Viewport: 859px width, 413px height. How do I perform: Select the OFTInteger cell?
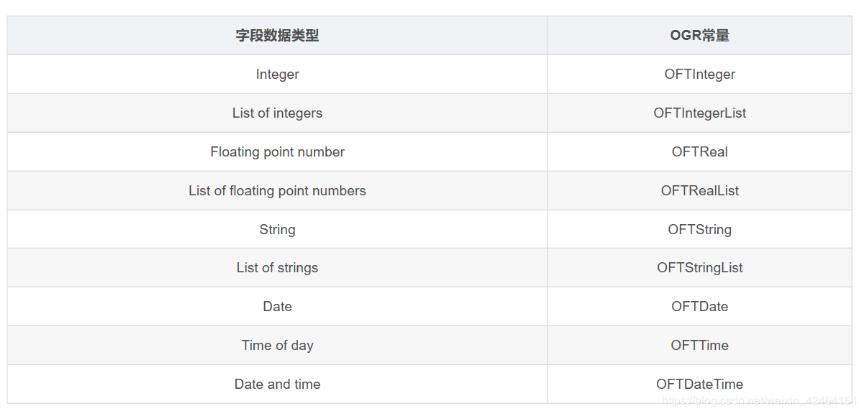click(699, 74)
